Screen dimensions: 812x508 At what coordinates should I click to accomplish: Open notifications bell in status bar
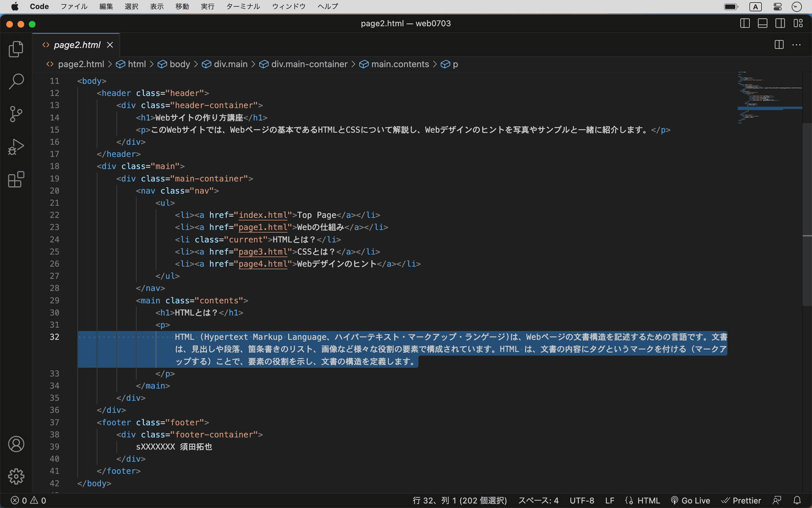[797, 500]
